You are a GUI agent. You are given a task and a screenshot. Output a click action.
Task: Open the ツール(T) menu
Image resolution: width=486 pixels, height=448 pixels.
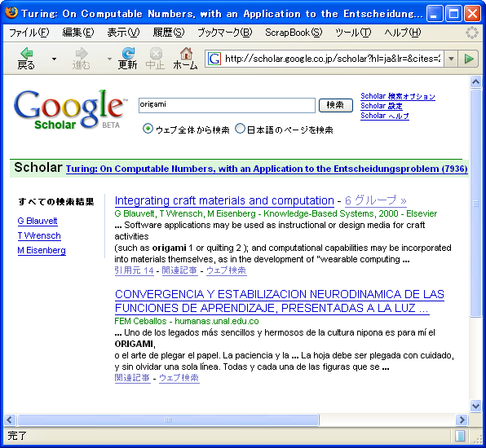pos(353,33)
